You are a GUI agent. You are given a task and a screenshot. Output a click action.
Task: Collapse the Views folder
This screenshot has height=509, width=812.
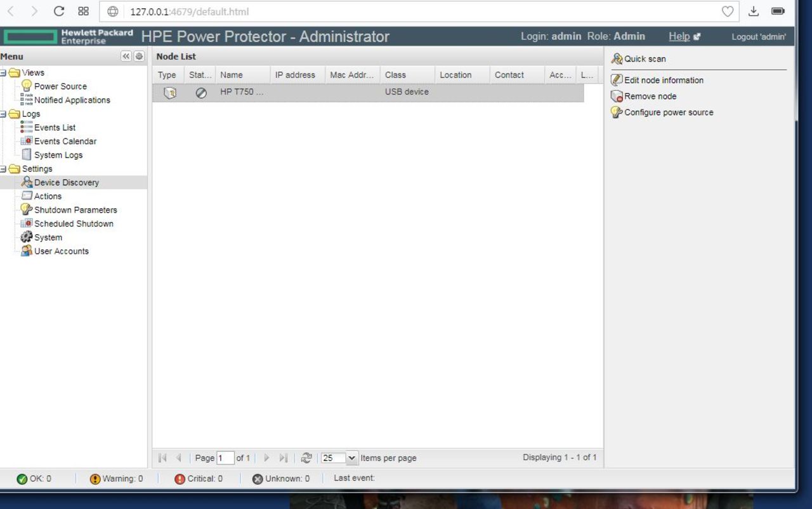click(3, 73)
